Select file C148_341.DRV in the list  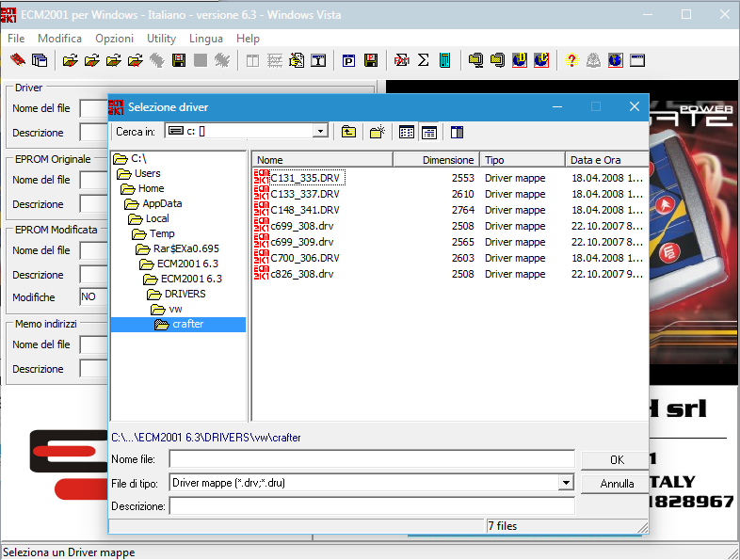pos(304,210)
